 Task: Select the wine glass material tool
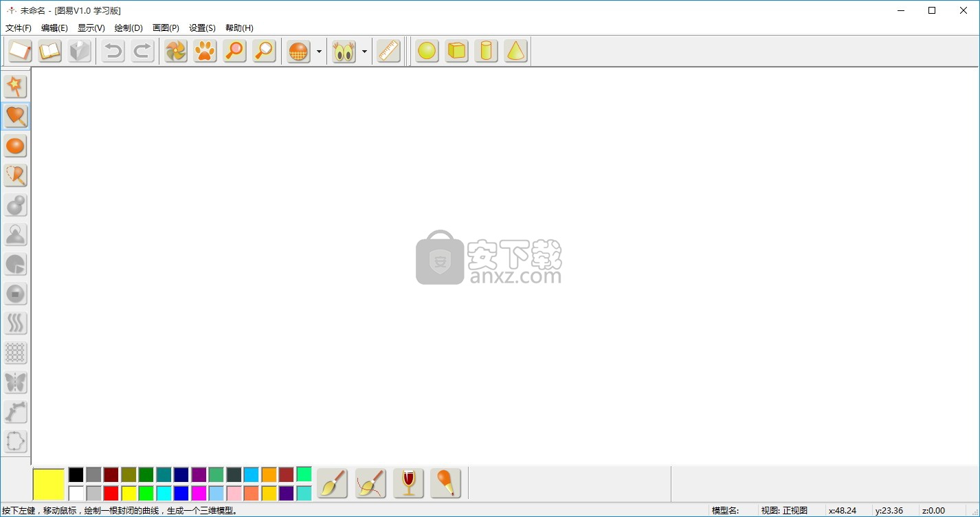pyautogui.click(x=408, y=483)
